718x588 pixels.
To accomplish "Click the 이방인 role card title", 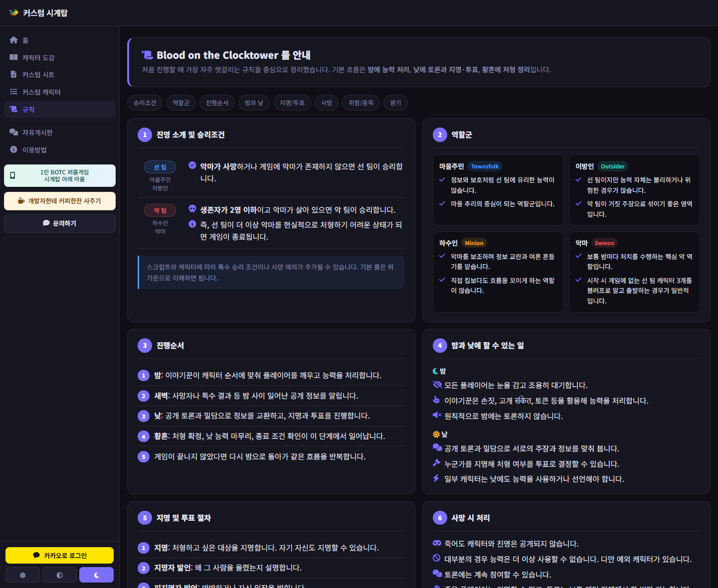I will coord(584,166).
